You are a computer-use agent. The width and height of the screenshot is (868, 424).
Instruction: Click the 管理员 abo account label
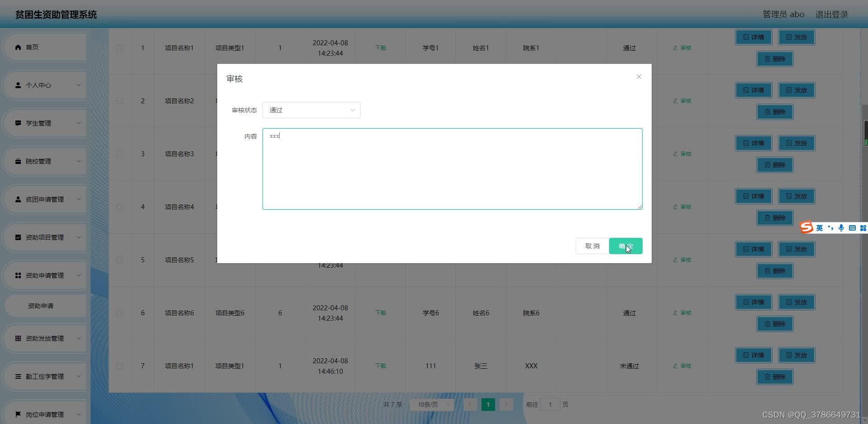point(783,14)
